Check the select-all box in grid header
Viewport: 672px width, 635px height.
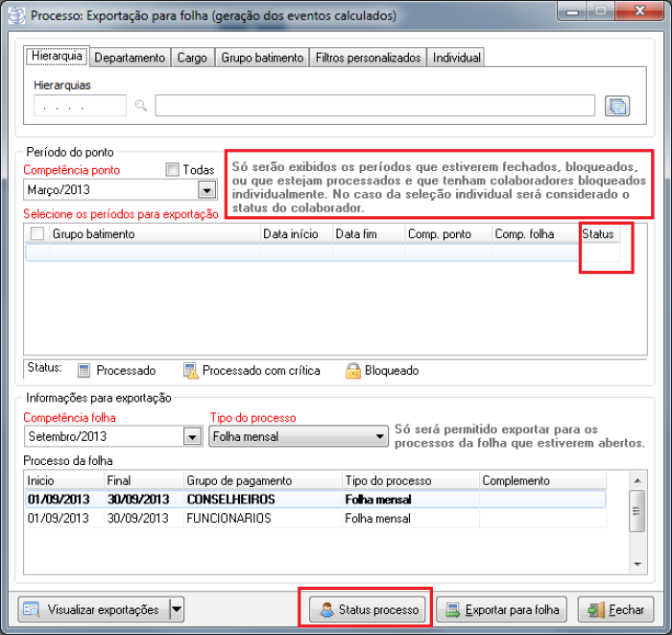[x=37, y=233]
